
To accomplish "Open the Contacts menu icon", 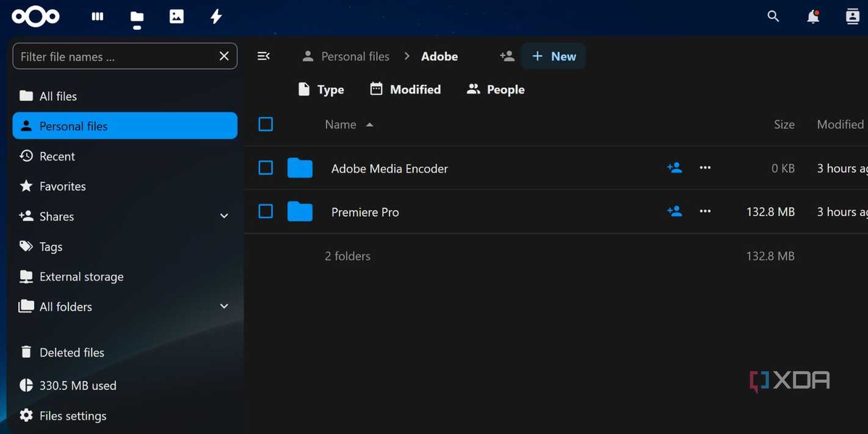I will click(853, 16).
